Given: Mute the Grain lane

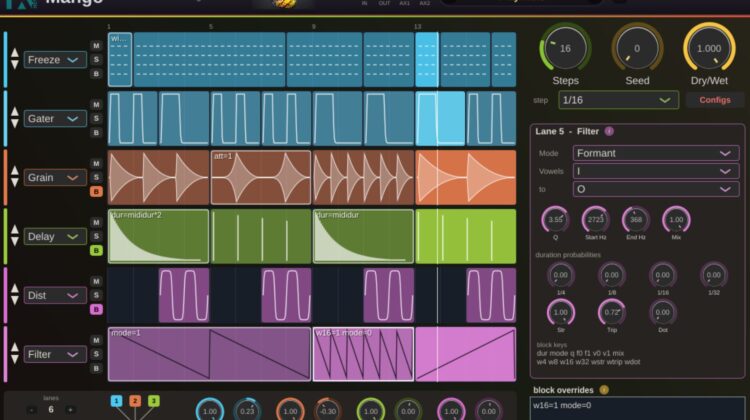Looking at the screenshot, I should 96,163.
